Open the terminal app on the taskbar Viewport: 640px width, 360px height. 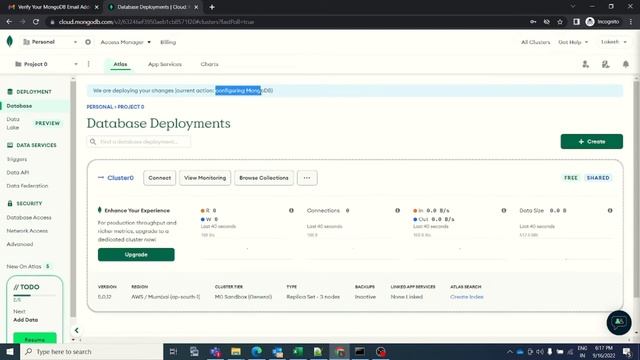[x=360, y=351]
